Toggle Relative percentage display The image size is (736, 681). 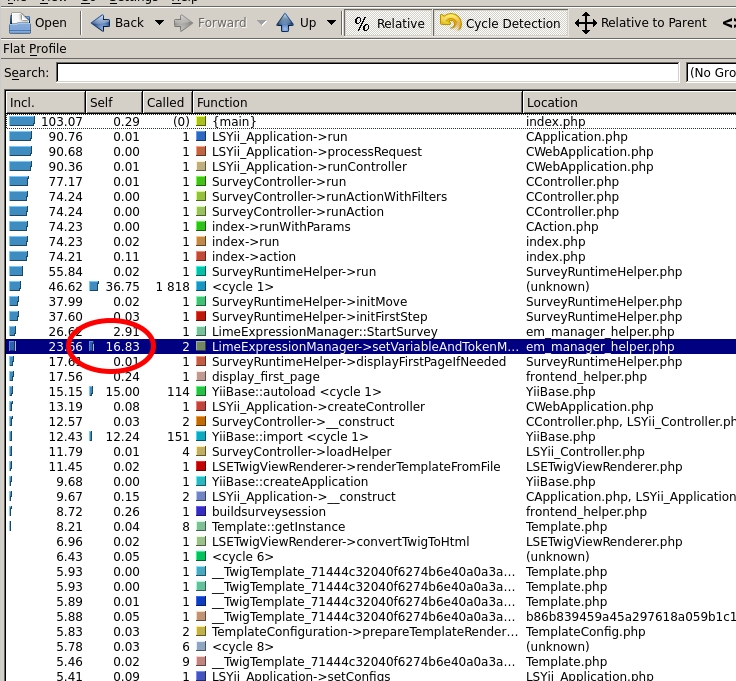[389, 22]
